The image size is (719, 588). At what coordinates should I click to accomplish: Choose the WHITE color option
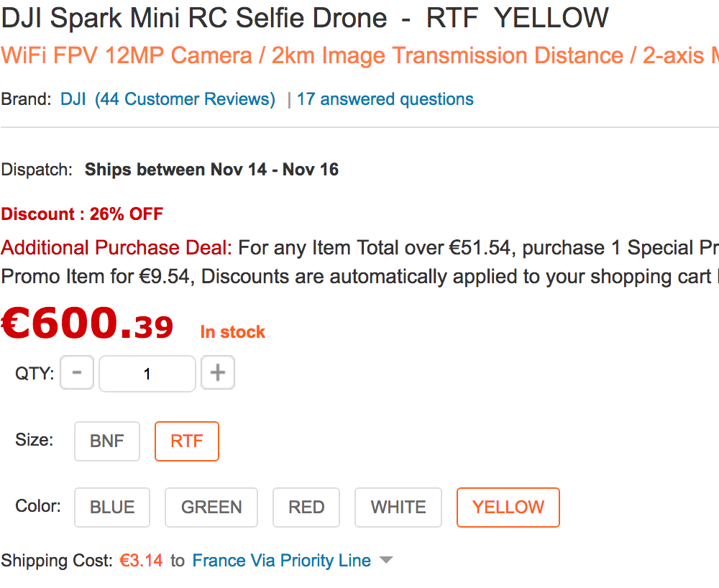click(x=398, y=507)
